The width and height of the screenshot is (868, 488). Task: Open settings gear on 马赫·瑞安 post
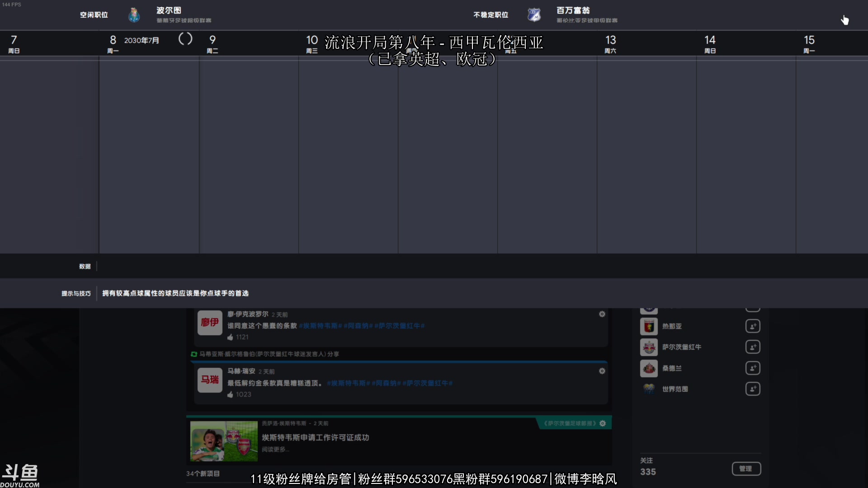click(602, 371)
